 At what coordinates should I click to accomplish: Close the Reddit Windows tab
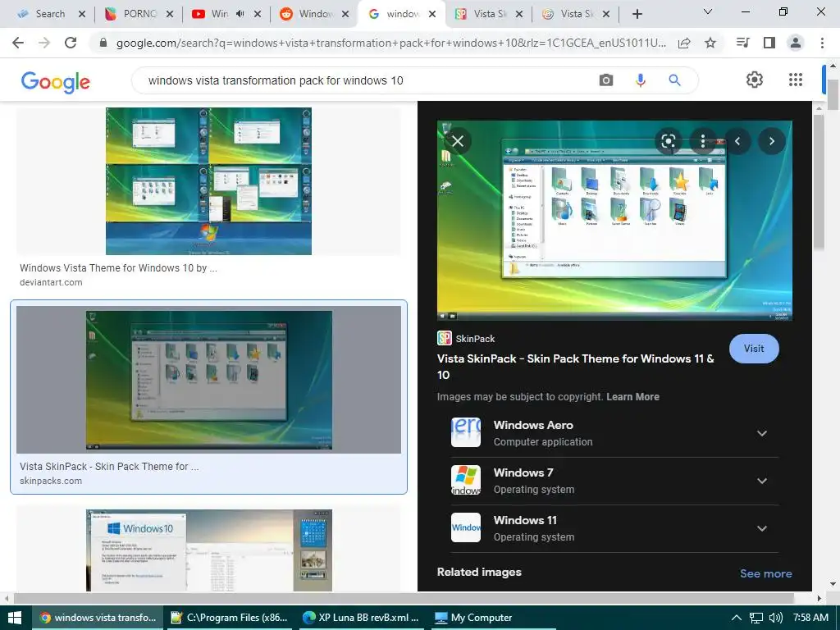pos(345,14)
